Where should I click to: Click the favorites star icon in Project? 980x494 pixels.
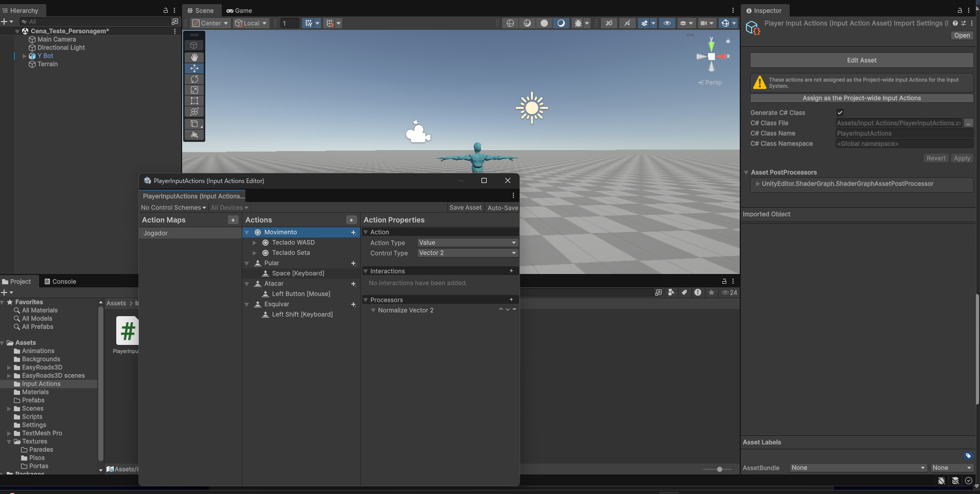point(711,292)
